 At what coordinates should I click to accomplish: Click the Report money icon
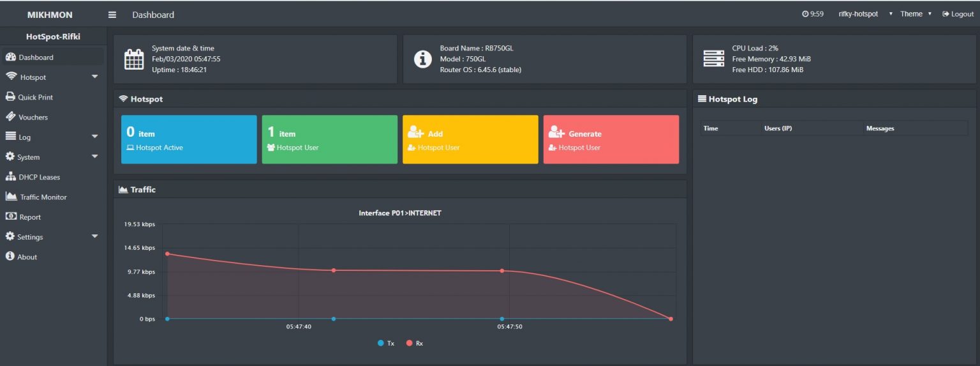click(x=10, y=217)
